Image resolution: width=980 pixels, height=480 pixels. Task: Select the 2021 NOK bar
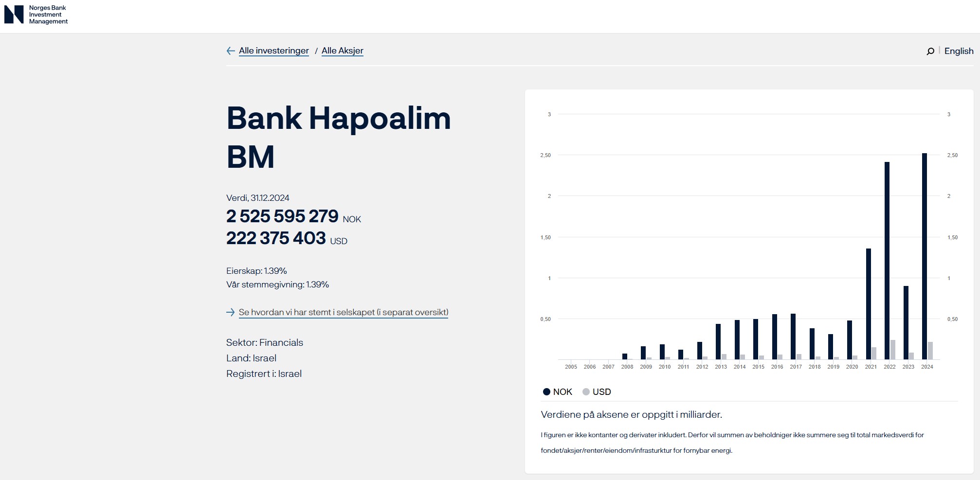point(868,304)
